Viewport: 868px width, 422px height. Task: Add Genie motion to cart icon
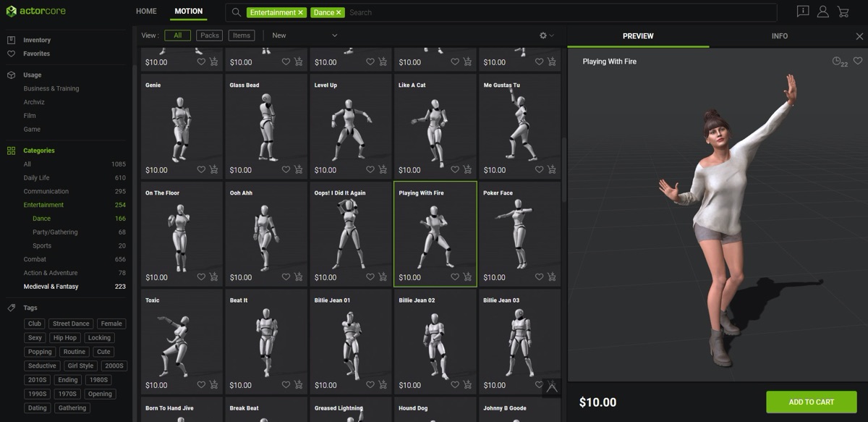[214, 169]
